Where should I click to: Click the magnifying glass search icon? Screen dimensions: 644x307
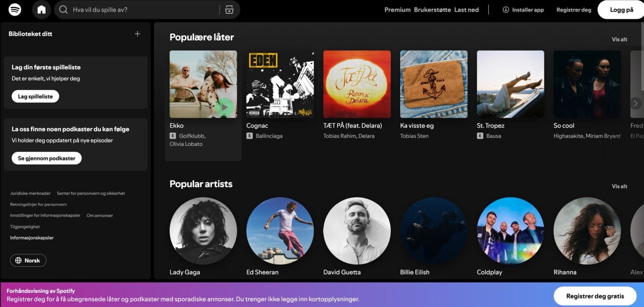(x=64, y=9)
